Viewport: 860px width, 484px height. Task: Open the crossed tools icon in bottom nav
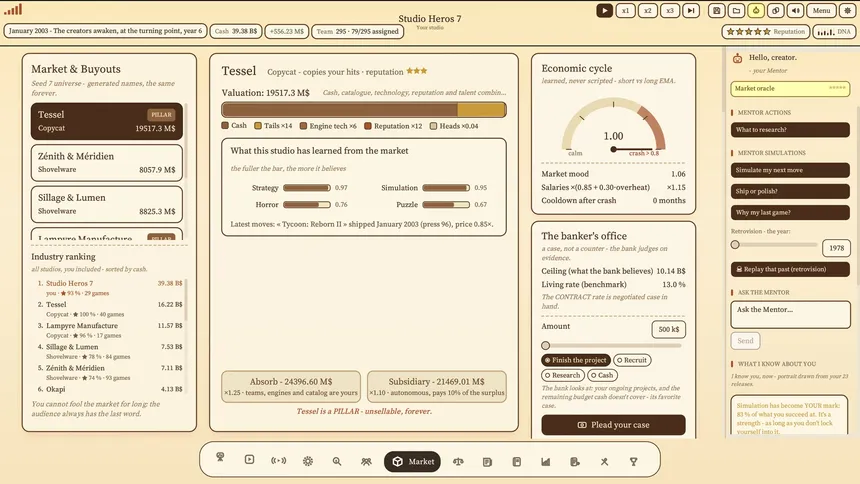pyautogui.click(x=604, y=462)
